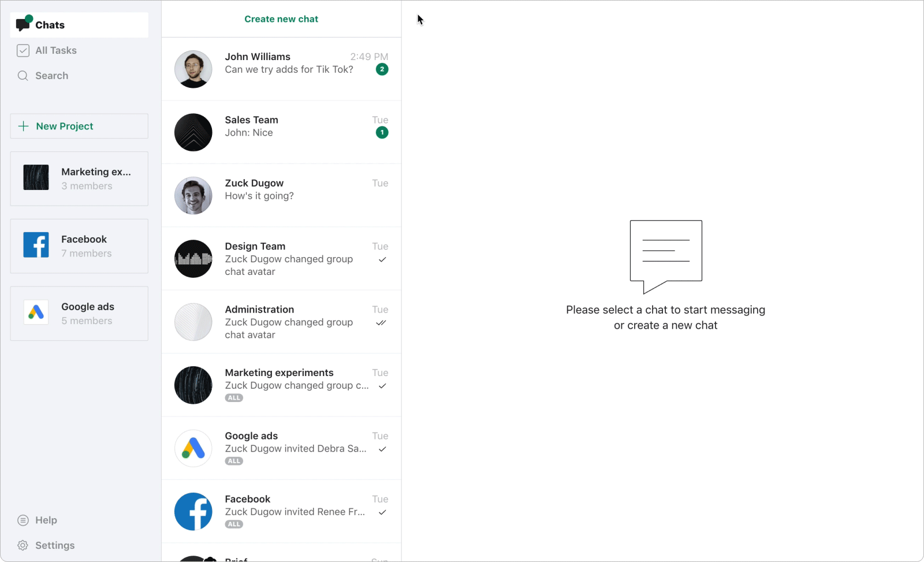The height and width of the screenshot is (562, 924).
Task: Select 'Zuck Dugow invited Renee Fr...' preview
Action: coord(295,512)
